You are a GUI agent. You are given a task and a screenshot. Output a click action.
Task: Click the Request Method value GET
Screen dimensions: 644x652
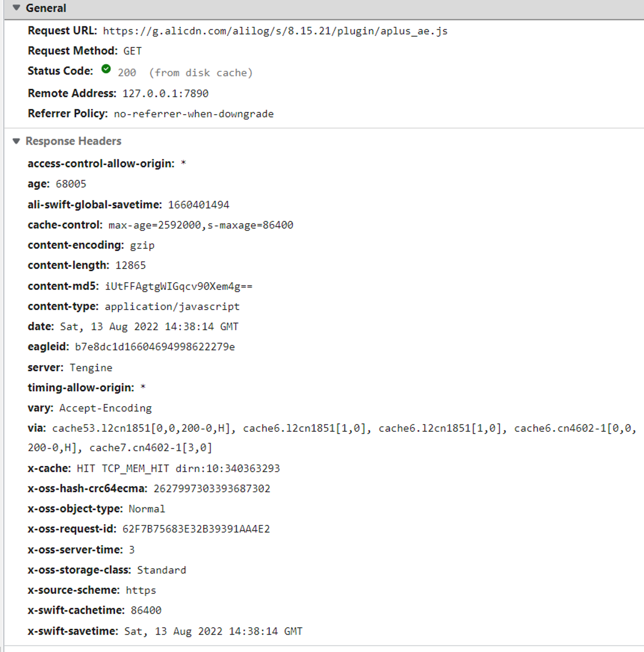click(x=132, y=51)
